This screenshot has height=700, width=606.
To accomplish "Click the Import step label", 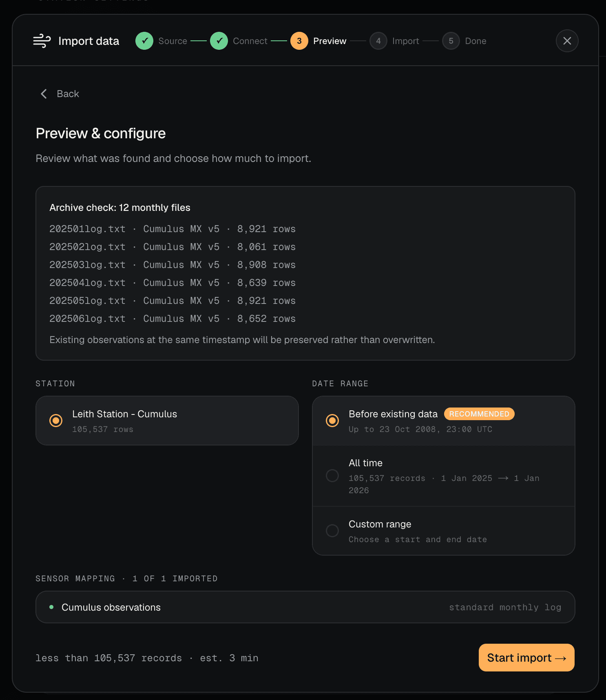I will pos(406,41).
